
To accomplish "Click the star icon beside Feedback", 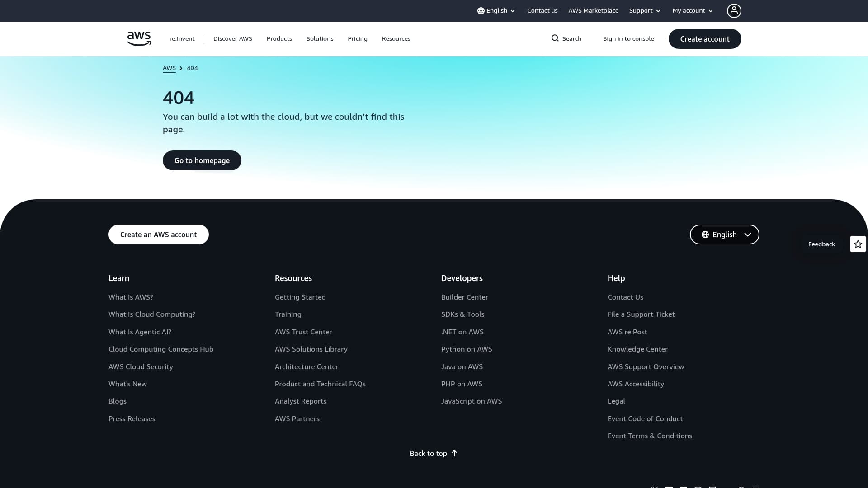I will pos(858,244).
